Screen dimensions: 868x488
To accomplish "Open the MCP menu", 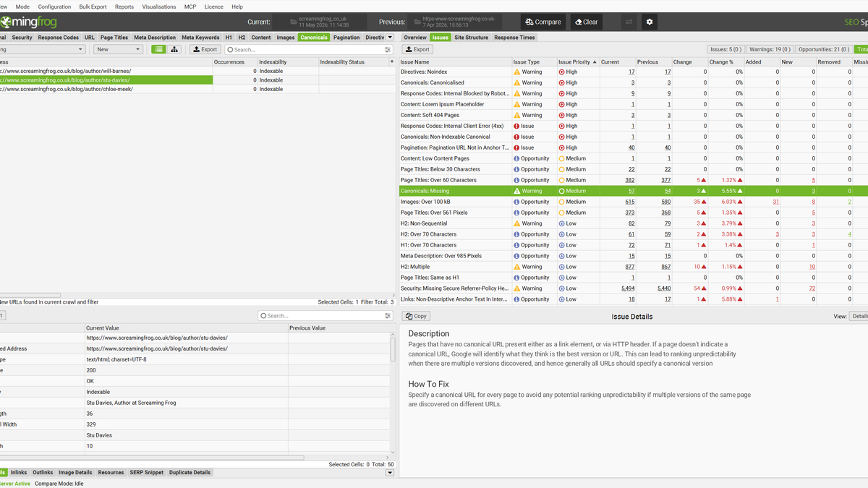I will [x=190, y=7].
